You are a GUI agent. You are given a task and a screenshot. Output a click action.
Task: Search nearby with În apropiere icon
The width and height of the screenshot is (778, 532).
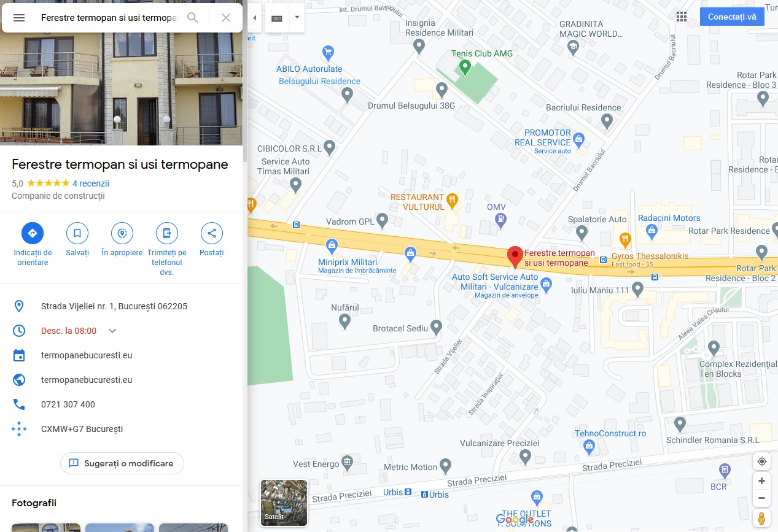click(122, 233)
